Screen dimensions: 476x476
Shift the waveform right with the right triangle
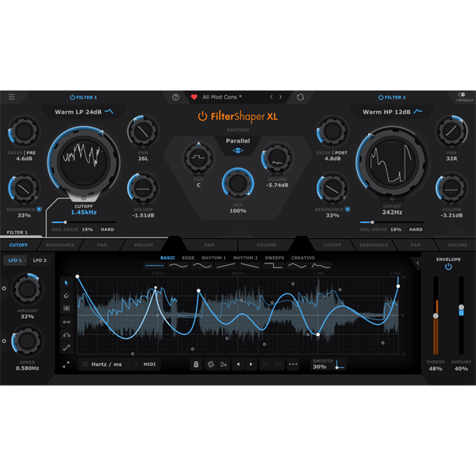tap(251, 364)
